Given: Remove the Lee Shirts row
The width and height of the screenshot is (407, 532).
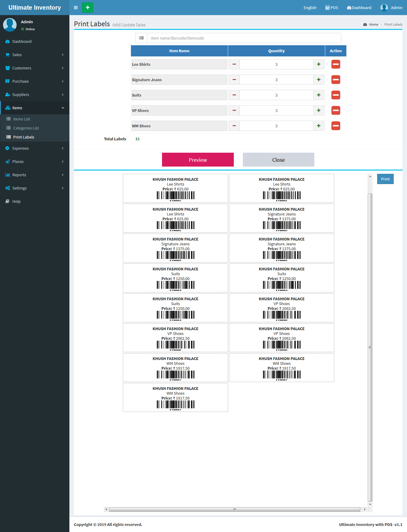Looking at the screenshot, I should 335,64.
